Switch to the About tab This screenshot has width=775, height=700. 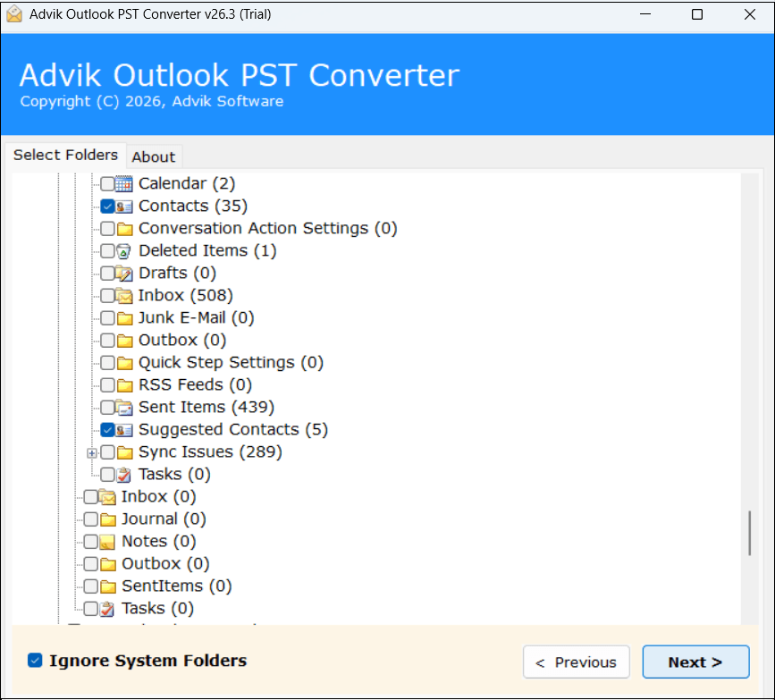[153, 157]
